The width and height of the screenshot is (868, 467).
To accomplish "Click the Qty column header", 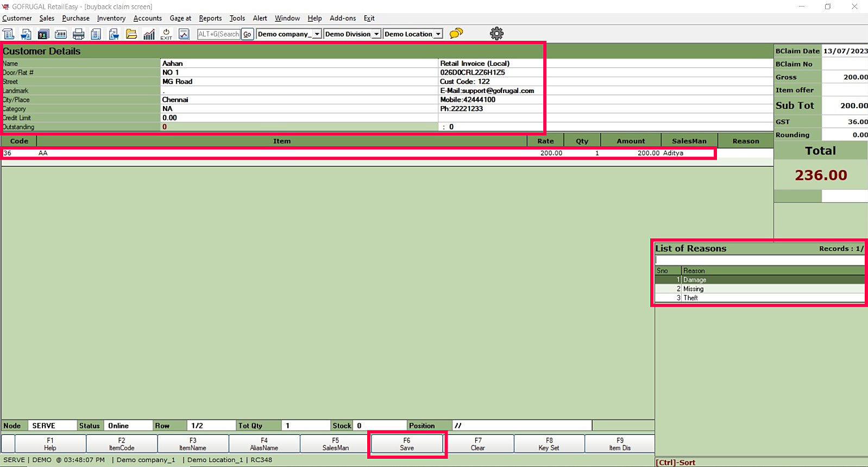I will (582, 141).
